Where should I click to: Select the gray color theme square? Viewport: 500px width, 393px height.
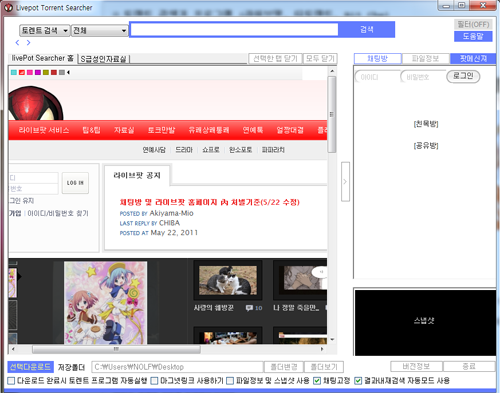point(62,72)
